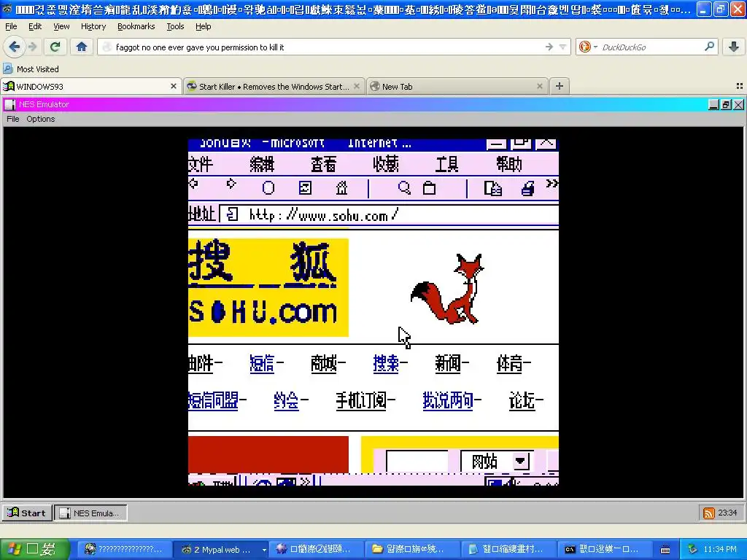Open the browser Tools menu
The image size is (747, 560).
[x=175, y=26]
